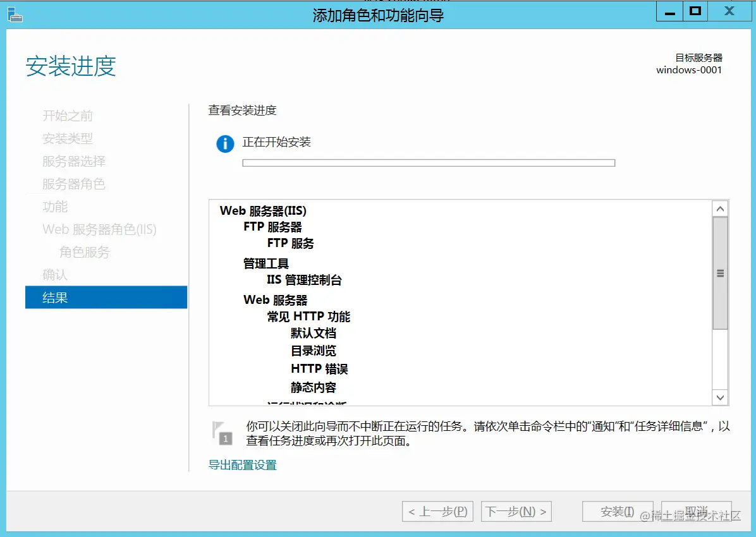Maximize the wizard window
The image size is (756, 537).
click(695, 11)
